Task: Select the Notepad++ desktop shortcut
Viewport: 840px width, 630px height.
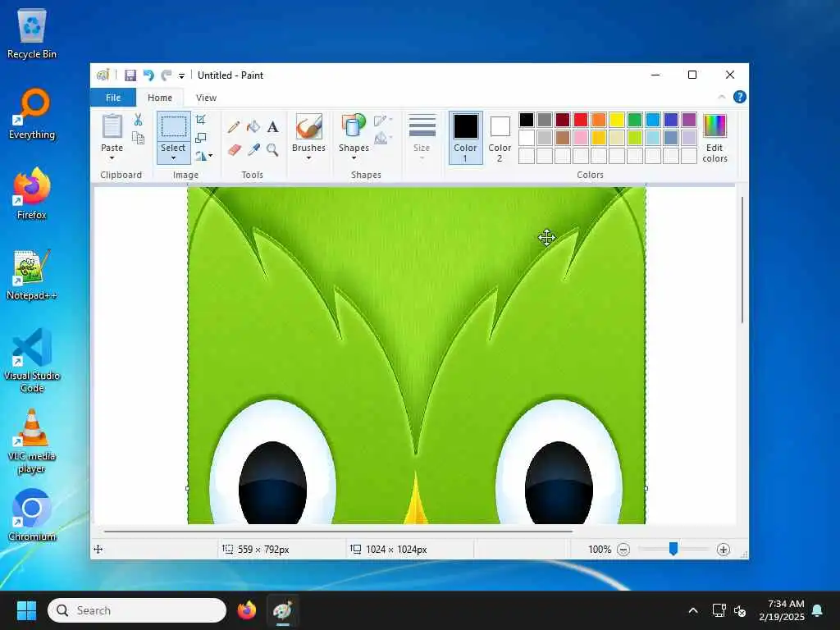Action: [x=32, y=275]
